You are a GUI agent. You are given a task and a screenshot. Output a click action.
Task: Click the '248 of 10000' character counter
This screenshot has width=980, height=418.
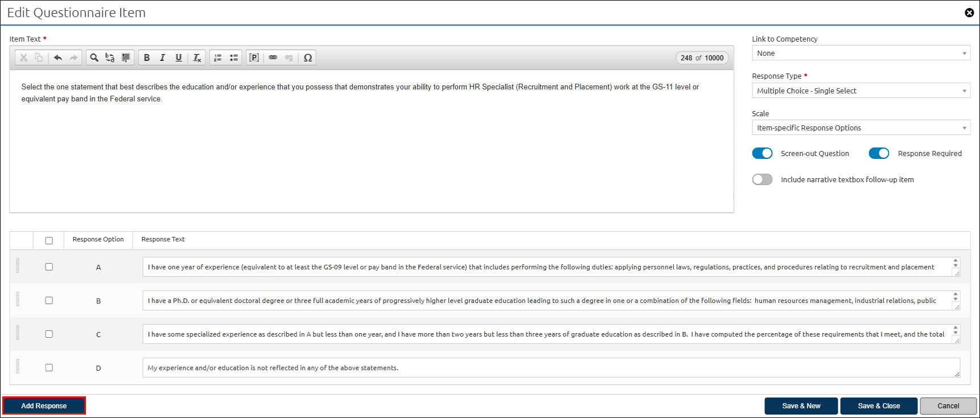[x=702, y=58]
